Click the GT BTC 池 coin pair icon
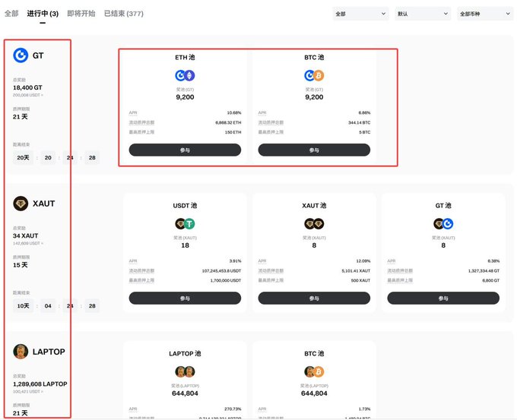Viewport: 517px width, 420px height. click(314, 75)
